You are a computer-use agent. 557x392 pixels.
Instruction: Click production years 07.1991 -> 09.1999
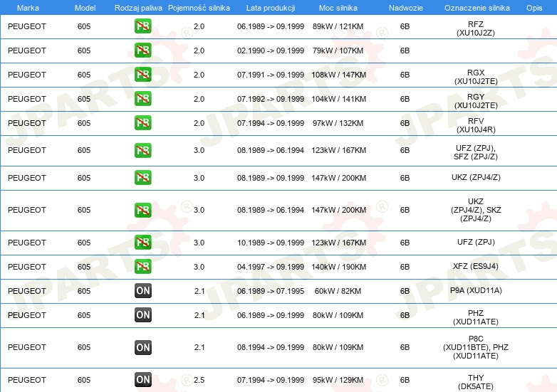tap(271, 75)
